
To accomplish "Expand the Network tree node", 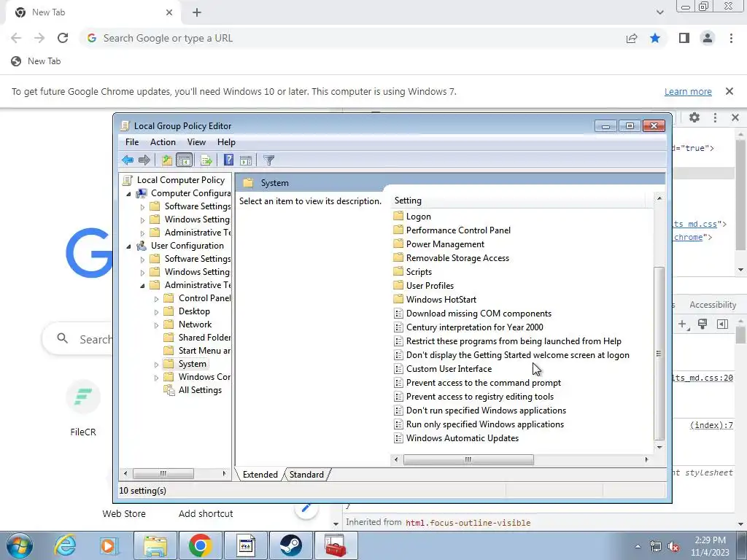I will 156,325.
